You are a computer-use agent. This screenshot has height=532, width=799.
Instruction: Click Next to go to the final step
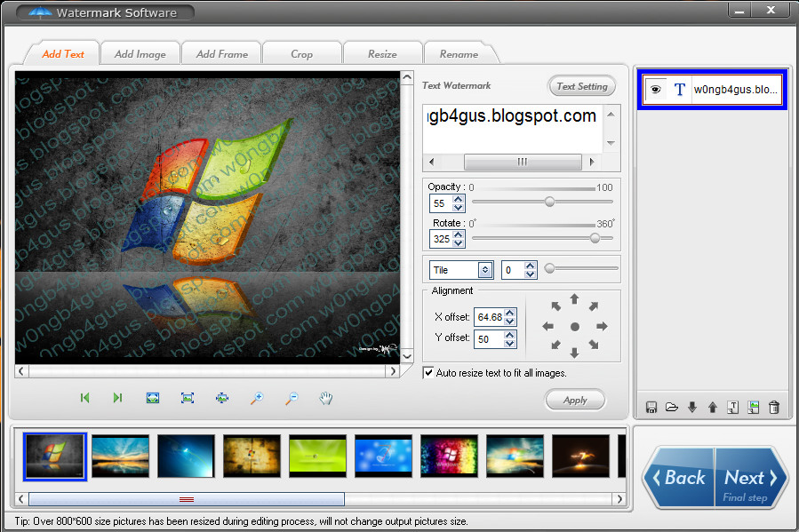point(751,478)
